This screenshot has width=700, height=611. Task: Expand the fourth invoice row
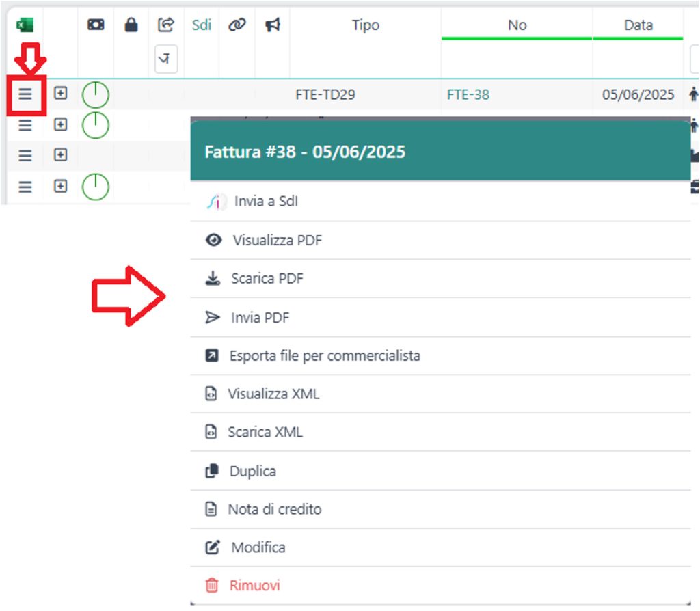(61, 186)
